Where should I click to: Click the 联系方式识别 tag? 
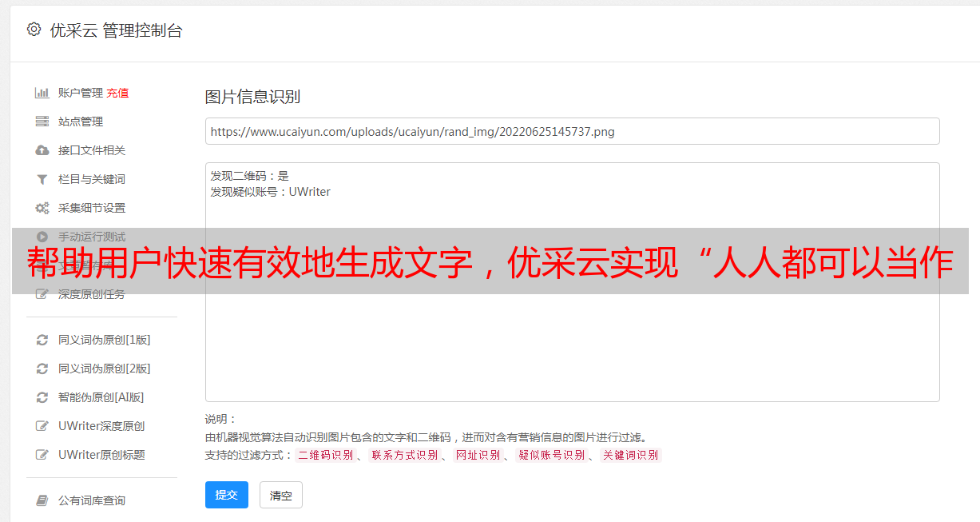(404, 455)
